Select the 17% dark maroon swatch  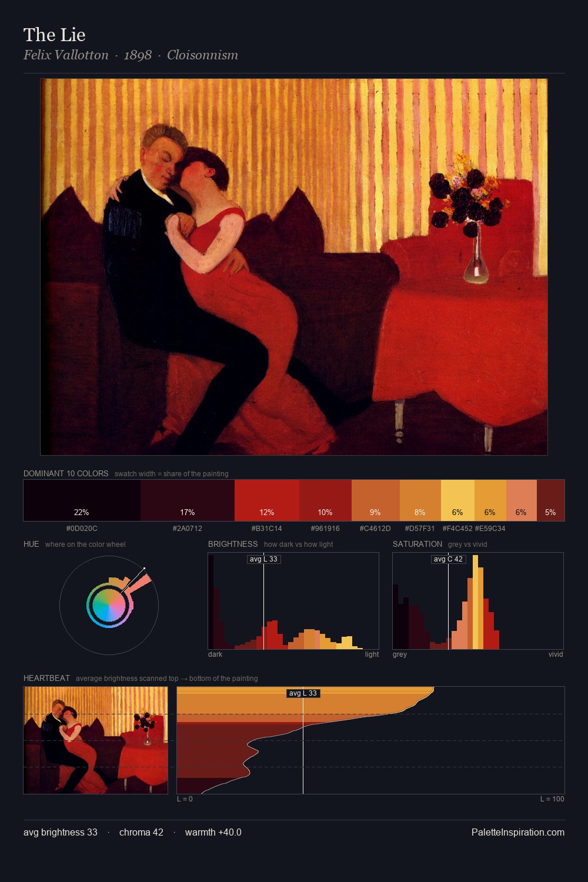(x=188, y=500)
